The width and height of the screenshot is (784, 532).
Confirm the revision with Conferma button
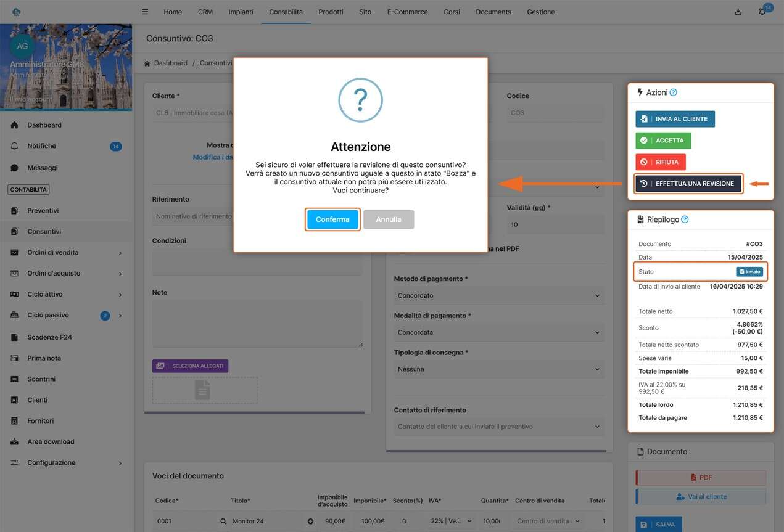[332, 219]
